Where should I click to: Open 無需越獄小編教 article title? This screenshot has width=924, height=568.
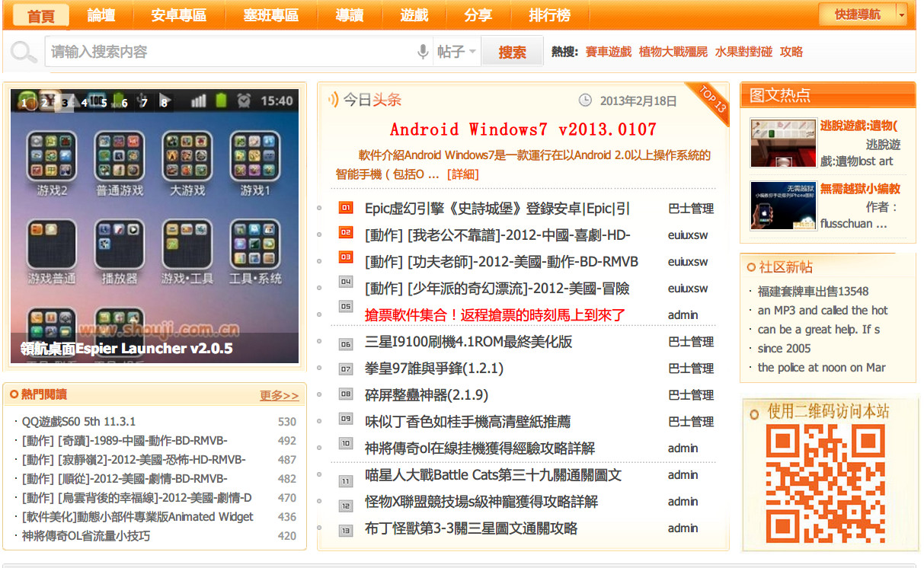(860, 188)
